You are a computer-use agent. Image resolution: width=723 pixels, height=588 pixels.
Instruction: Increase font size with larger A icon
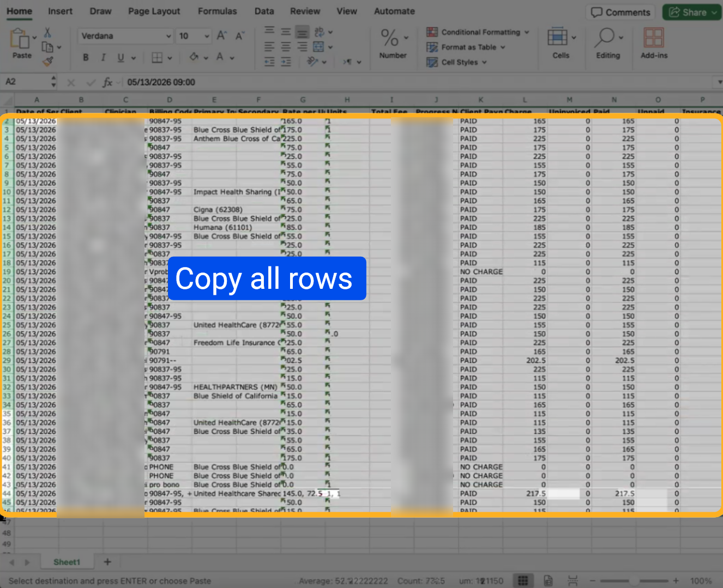[222, 35]
